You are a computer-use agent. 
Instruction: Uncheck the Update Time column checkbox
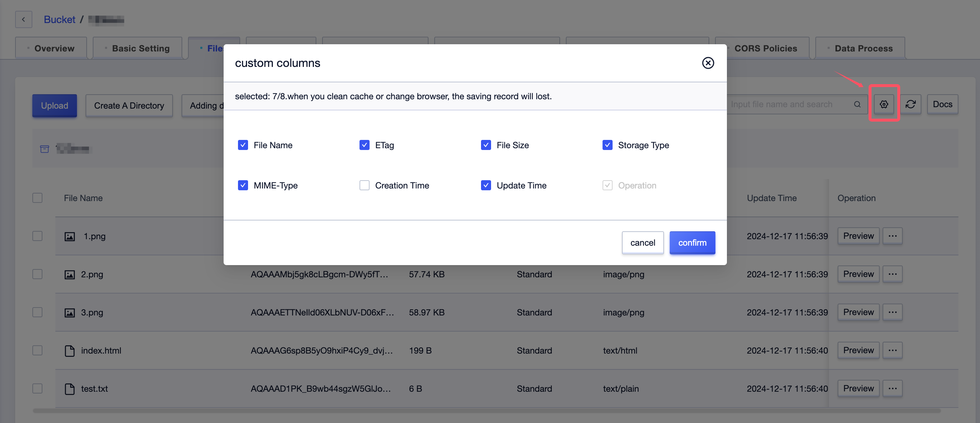(x=486, y=185)
